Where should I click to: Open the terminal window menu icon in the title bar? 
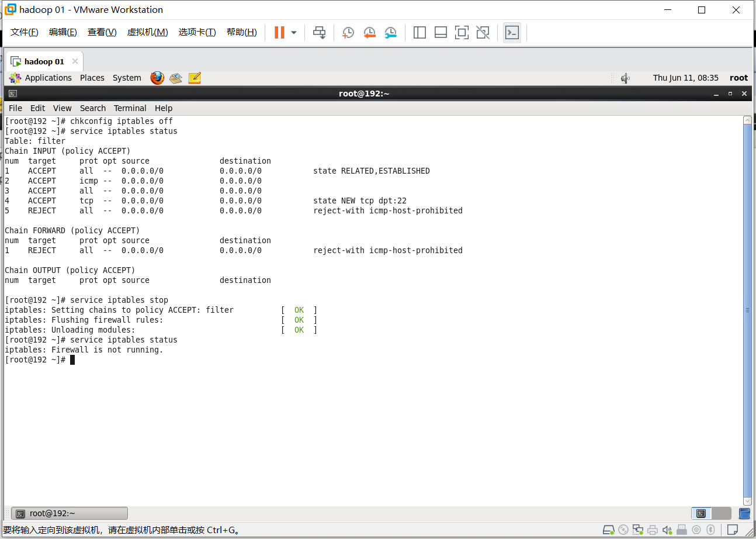[13, 94]
